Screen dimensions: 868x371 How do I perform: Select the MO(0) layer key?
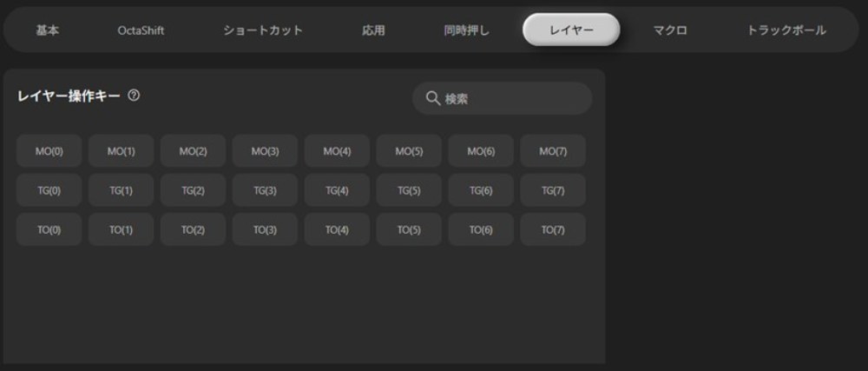pos(49,150)
